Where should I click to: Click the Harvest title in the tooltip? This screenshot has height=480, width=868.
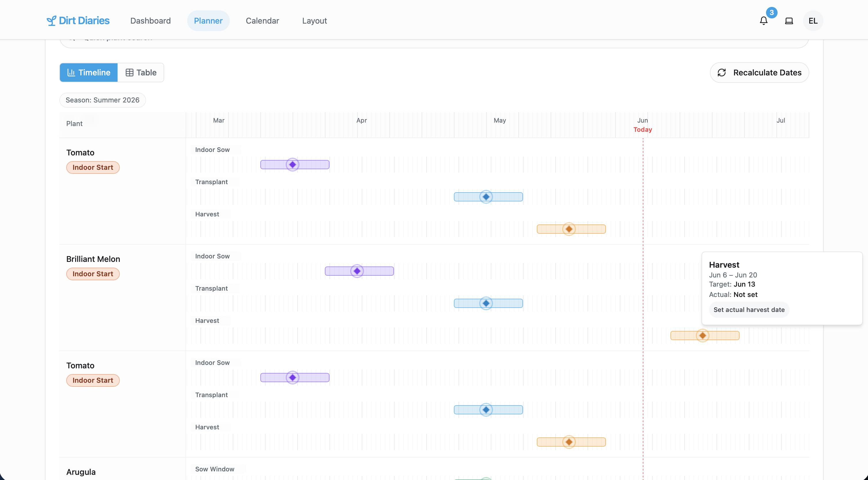point(724,264)
